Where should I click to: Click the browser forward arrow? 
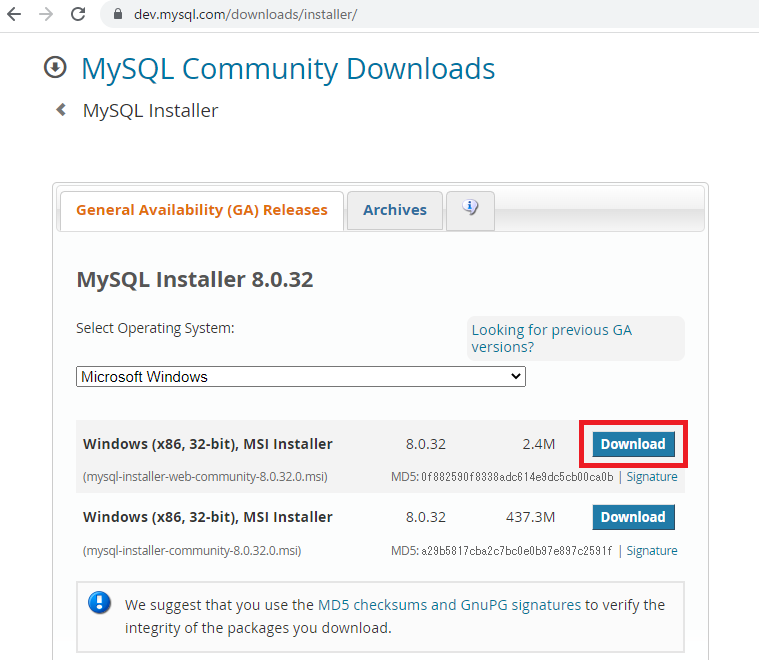tap(46, 14)
